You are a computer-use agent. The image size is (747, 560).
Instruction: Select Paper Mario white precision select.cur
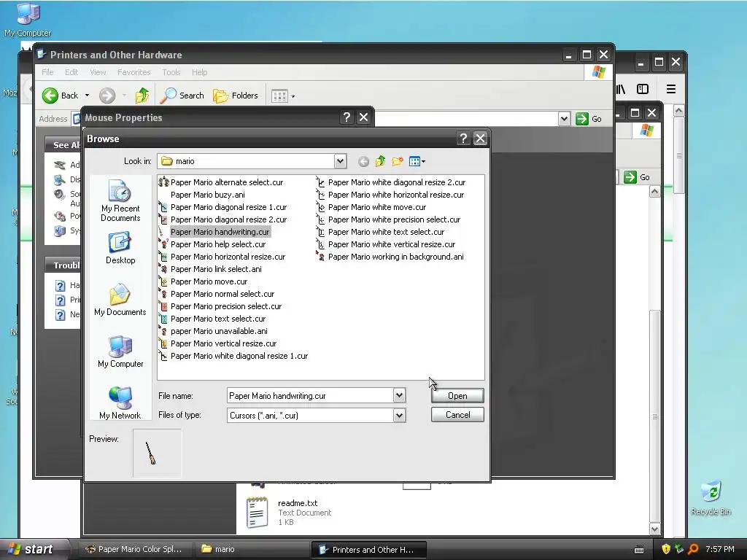[389, 219]
